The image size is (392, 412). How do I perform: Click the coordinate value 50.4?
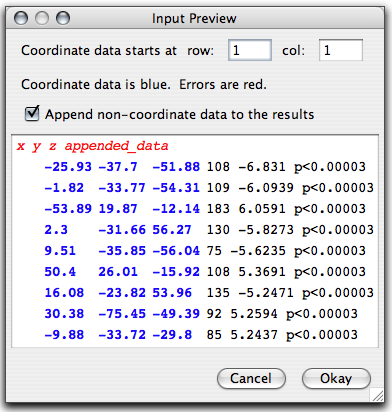(60, 272)
